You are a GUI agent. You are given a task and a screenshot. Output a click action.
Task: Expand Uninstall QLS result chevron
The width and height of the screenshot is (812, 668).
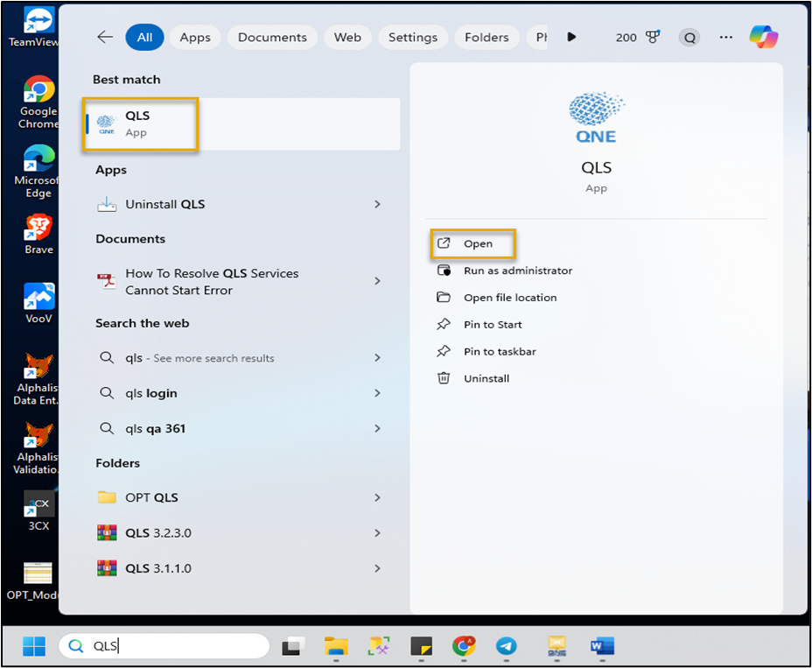(x=377, y=204)
